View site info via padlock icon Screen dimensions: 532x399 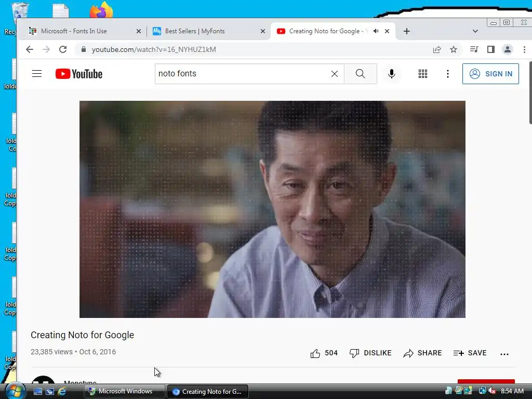click(x=84, y=49)
